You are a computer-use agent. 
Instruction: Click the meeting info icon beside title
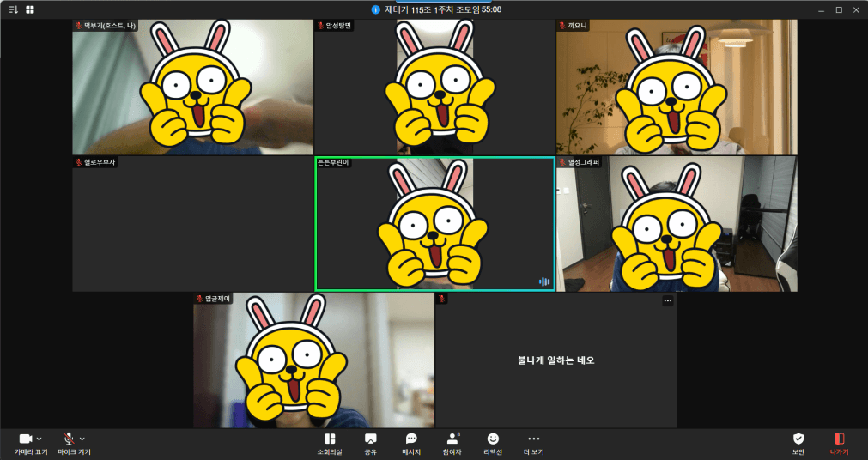click(375, 10)
